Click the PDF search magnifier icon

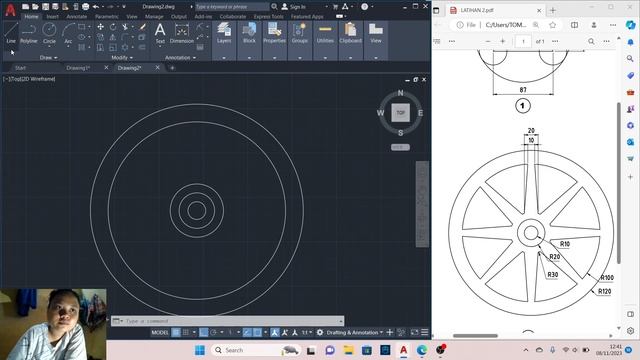(591, 41)
